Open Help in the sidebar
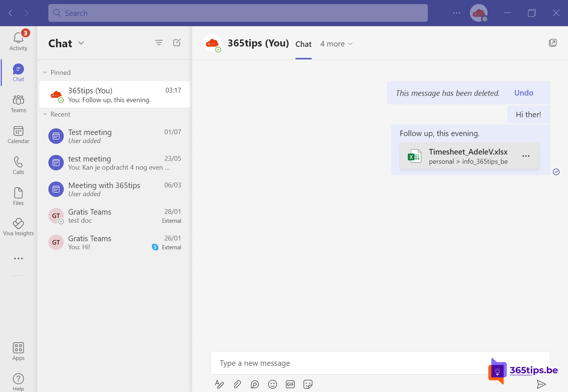The width and height of the screenshot is (568, 392). click(x=18, y=382)
